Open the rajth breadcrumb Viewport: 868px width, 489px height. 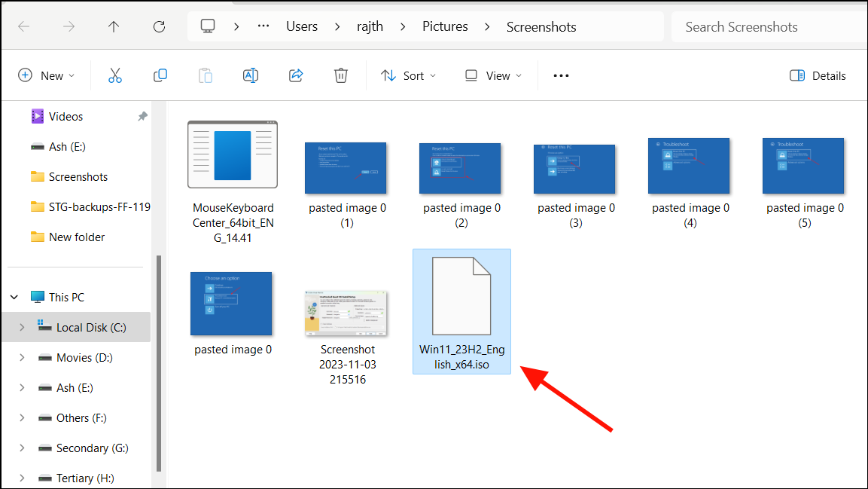coord(370,26)
